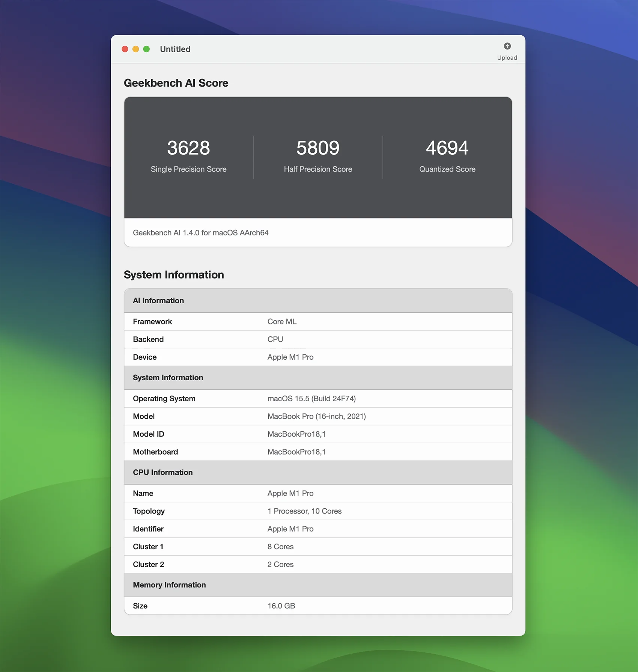638x672 pixels.
Task: Select the 4694 quantized value
Action: (447, 148)
